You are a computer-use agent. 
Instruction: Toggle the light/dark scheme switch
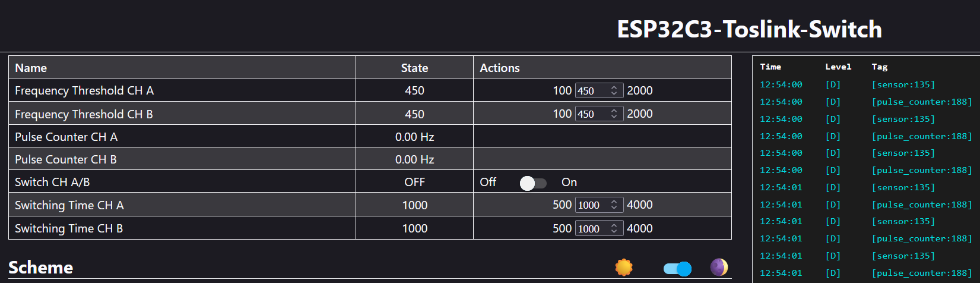click(677, 269)
